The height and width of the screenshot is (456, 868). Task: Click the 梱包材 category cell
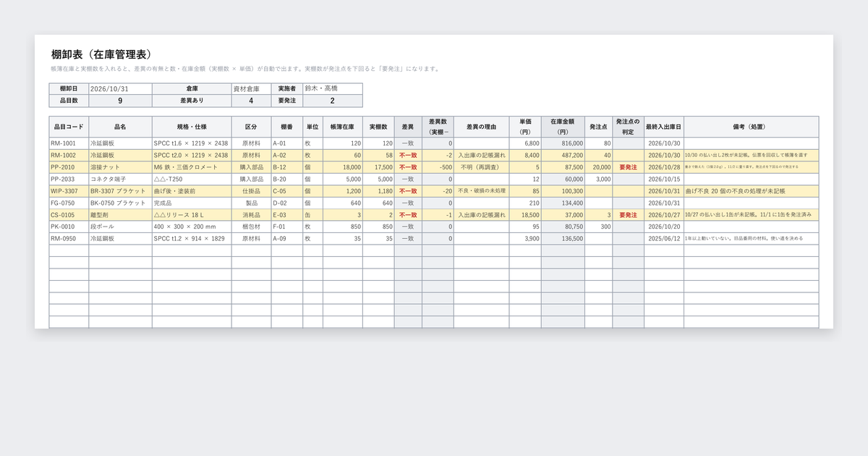251,227
